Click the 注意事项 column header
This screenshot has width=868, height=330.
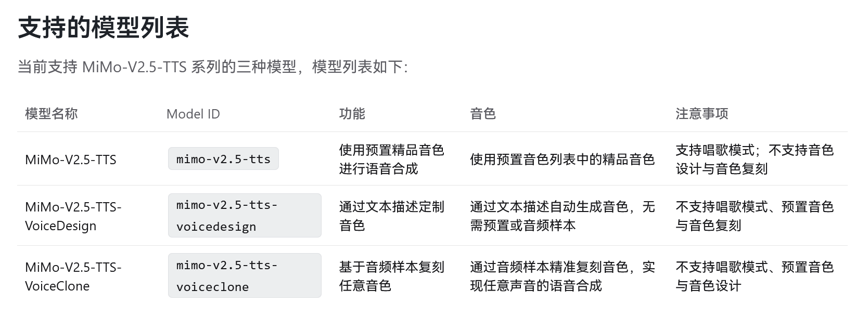pyautogui.click(x=701, y=114)
